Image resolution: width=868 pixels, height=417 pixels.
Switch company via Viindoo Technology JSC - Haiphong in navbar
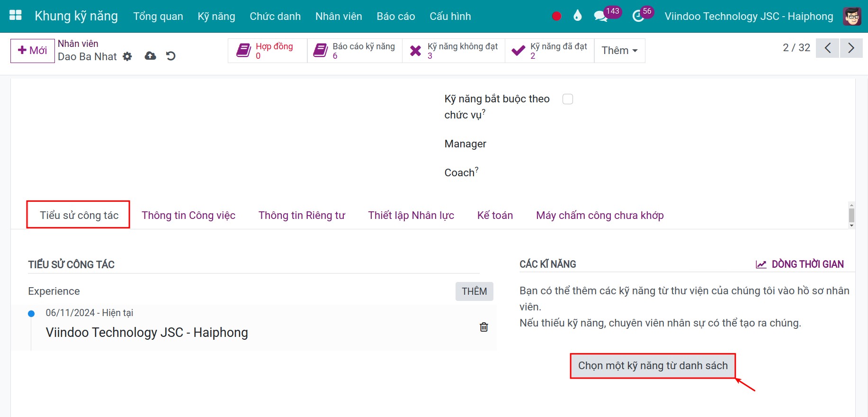(x=749, y=17)
